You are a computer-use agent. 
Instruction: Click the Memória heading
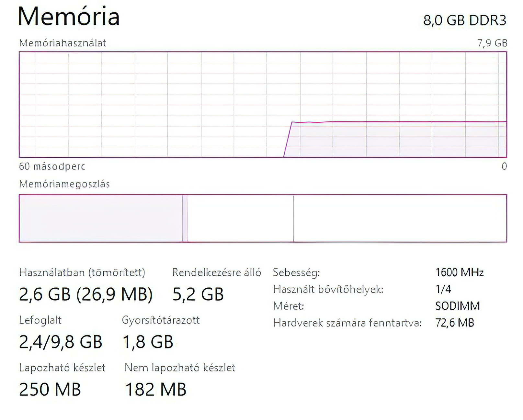(x=69, y=16)
